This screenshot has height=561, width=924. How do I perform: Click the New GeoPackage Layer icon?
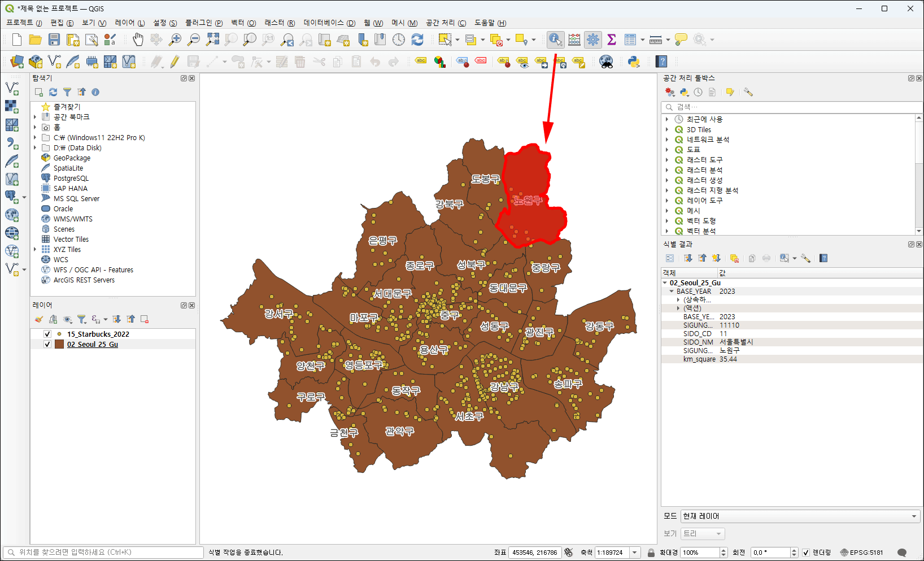coord(36,62)
